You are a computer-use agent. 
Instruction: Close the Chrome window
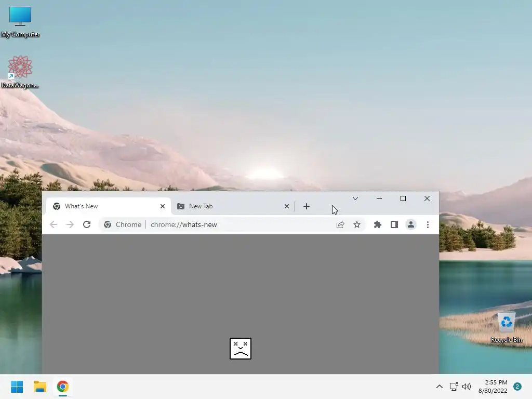coord(427,198)
